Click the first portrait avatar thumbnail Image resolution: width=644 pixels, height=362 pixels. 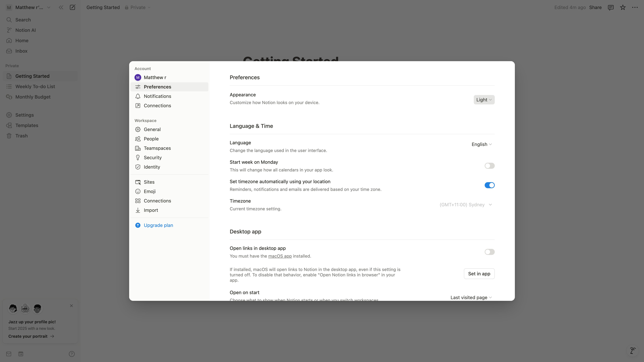point(13,309)
